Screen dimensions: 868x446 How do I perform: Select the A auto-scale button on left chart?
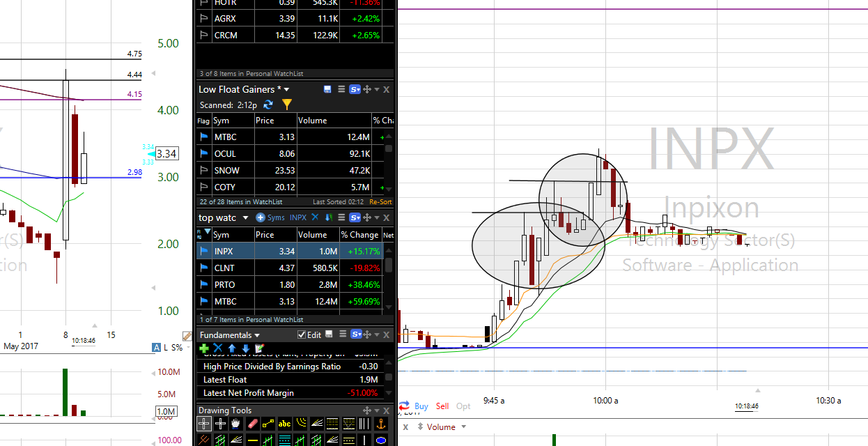point(157,347)
